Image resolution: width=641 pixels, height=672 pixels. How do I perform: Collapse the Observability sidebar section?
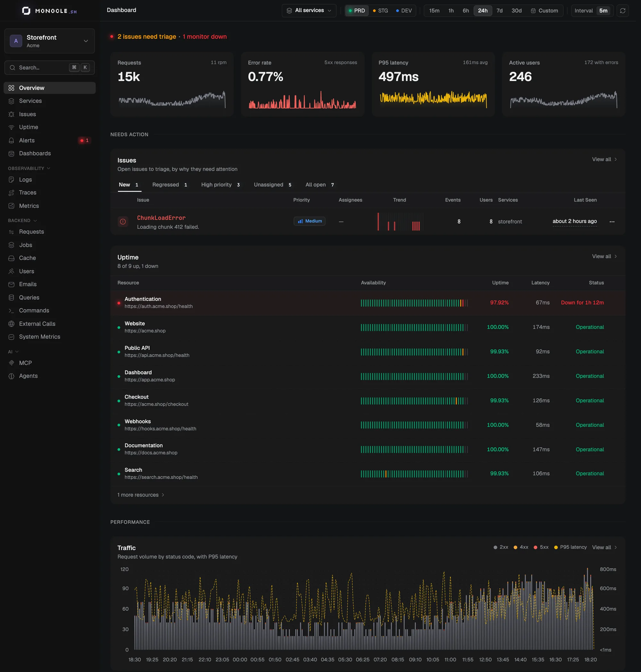29,169
